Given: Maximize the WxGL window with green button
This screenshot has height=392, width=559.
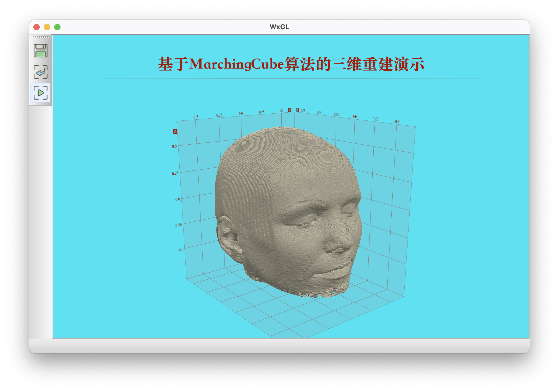Looking at the screenshot, I should [57, 27].
